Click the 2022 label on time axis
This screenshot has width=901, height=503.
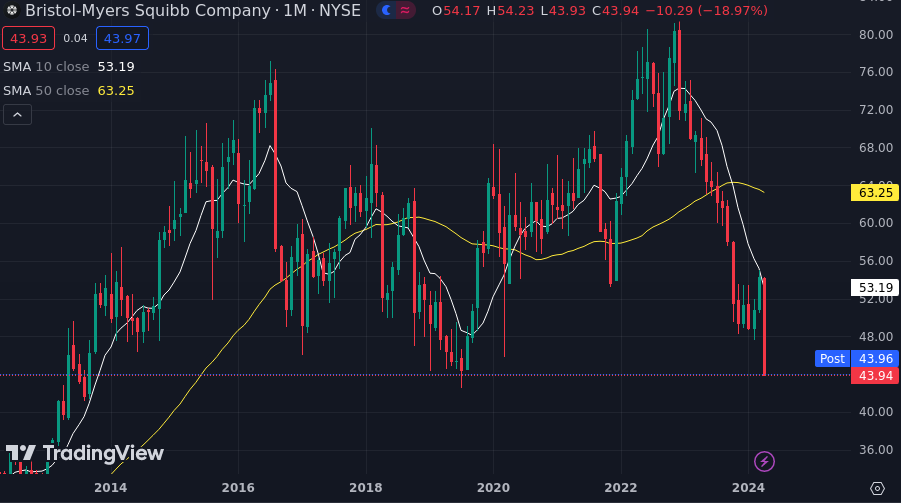click(x=621, y=488)
